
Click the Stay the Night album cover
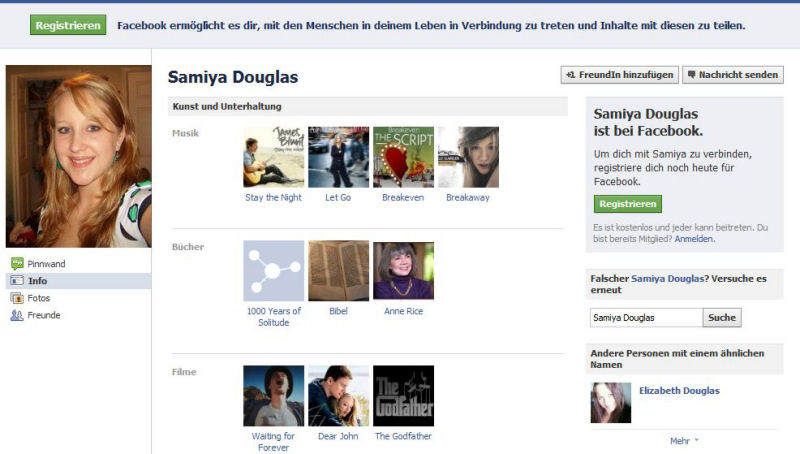pos(273,157)
